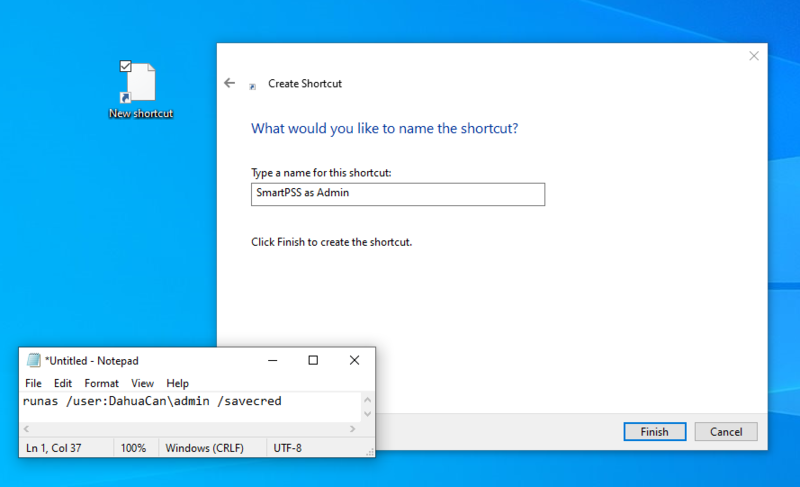
Task: Click the horizontal scrollbar left arrow
Action: [x=26, y=429]
